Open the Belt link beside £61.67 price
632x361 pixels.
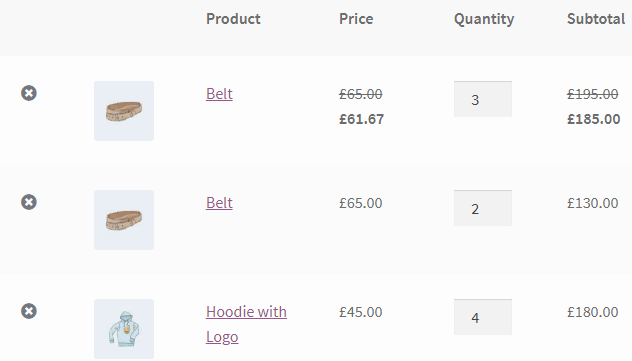(x=219, y=94)
